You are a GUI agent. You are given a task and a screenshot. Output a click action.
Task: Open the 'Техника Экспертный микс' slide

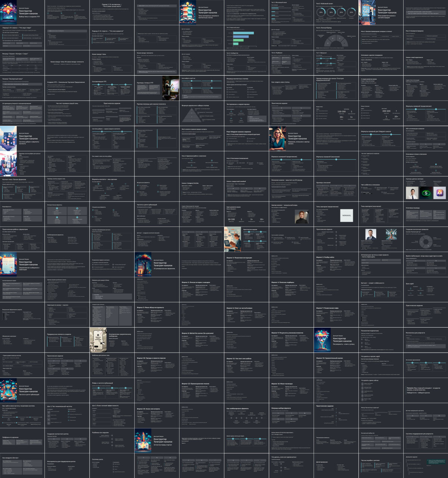tap(22, 88)
